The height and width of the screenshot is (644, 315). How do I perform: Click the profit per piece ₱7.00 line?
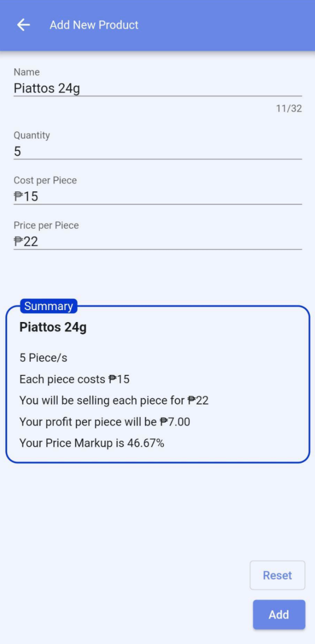click(x=104, y=422)
